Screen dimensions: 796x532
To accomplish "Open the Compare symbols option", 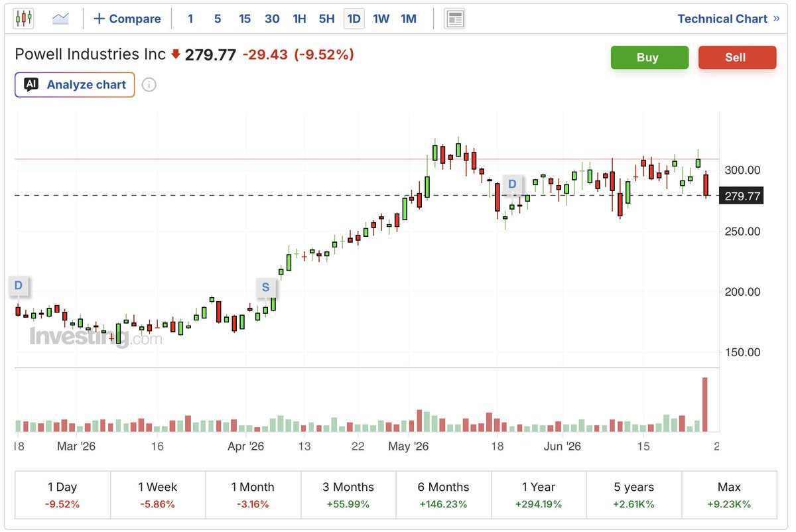I will tap(127, 19).
